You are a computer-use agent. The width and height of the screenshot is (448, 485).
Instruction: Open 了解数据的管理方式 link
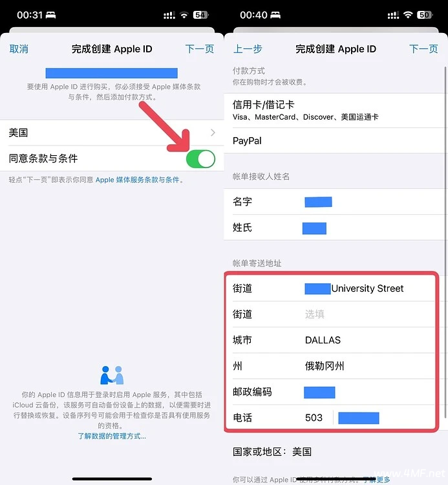[112, 436]
